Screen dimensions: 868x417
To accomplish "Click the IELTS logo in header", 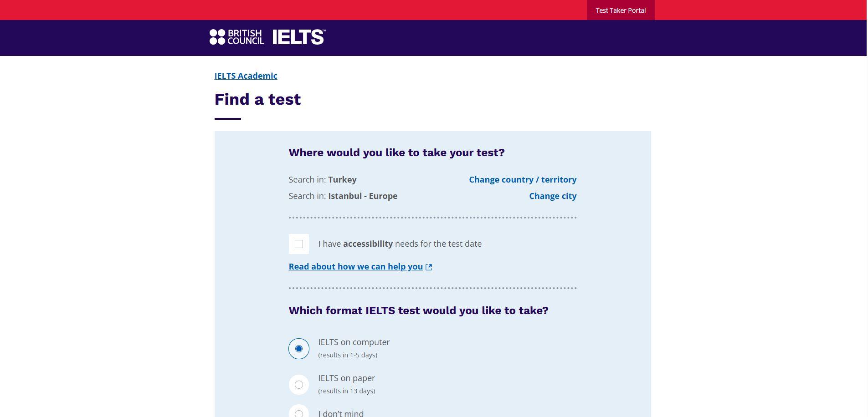I will pyautogui.click(x=299, y=37).
